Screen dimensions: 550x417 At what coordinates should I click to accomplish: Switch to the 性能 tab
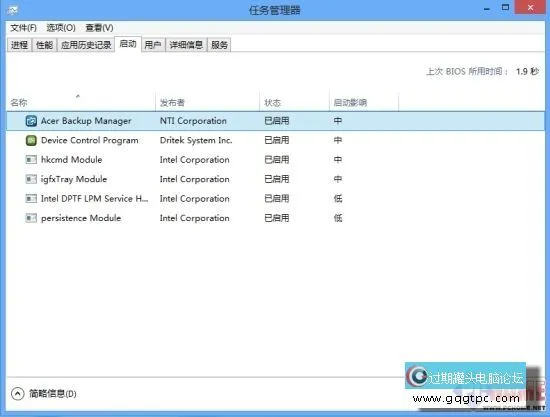tap(45, 45)
